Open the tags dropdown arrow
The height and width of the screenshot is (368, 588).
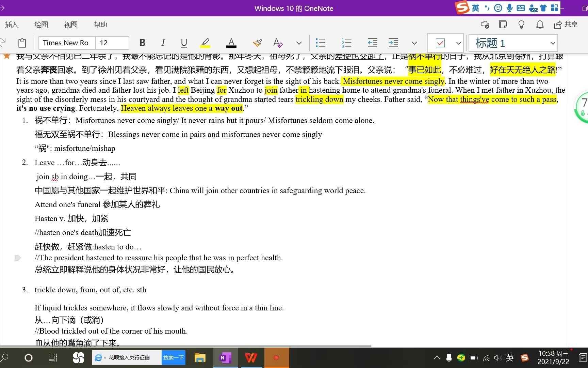458,43
